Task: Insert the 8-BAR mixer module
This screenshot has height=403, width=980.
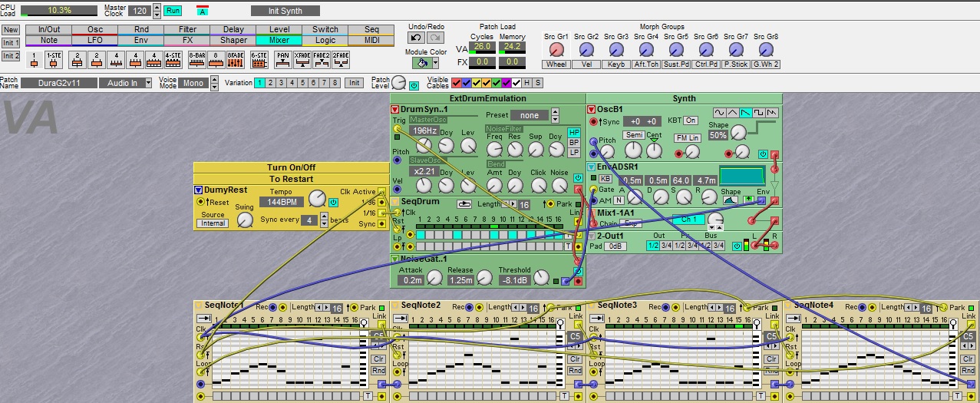Action: pos(196,59)
